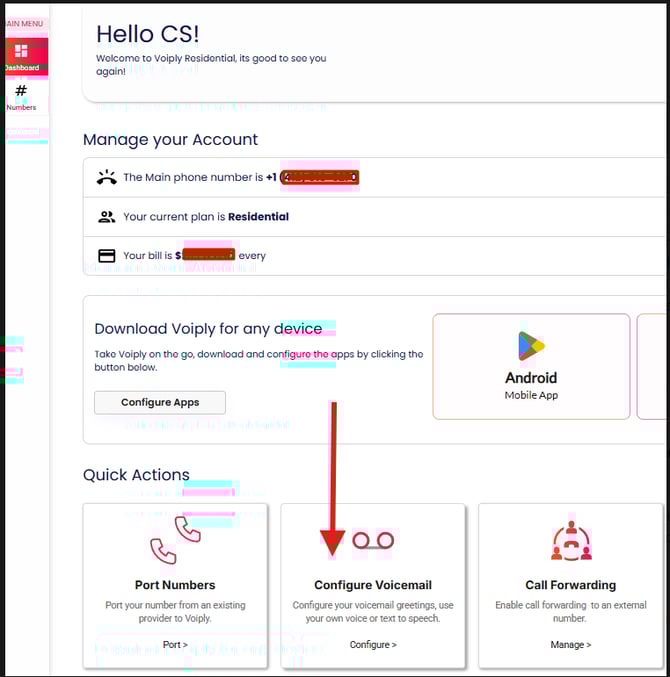Select the Dashboard label in main menu

pos(21,68)
